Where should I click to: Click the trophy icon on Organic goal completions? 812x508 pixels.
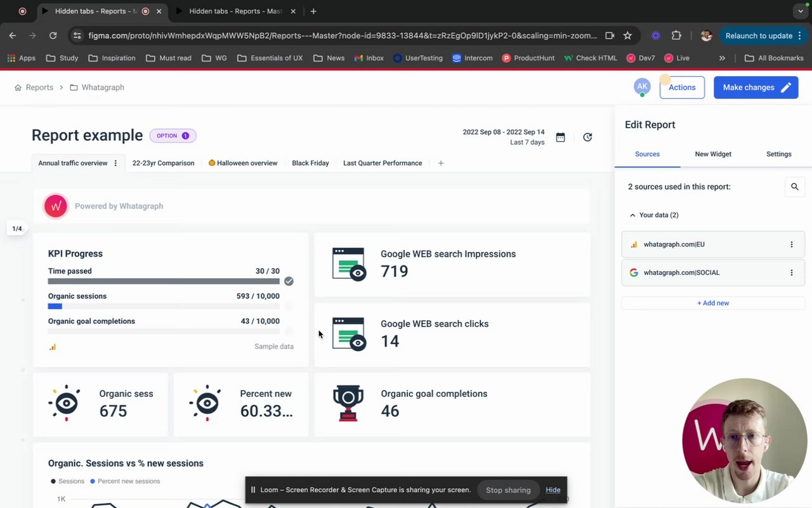click(348, 403)
